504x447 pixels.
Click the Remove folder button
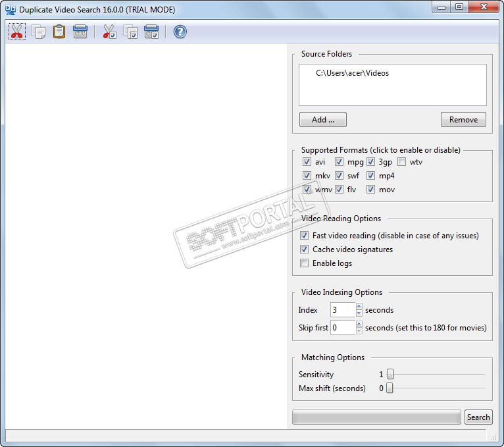[x=463, y=120]
